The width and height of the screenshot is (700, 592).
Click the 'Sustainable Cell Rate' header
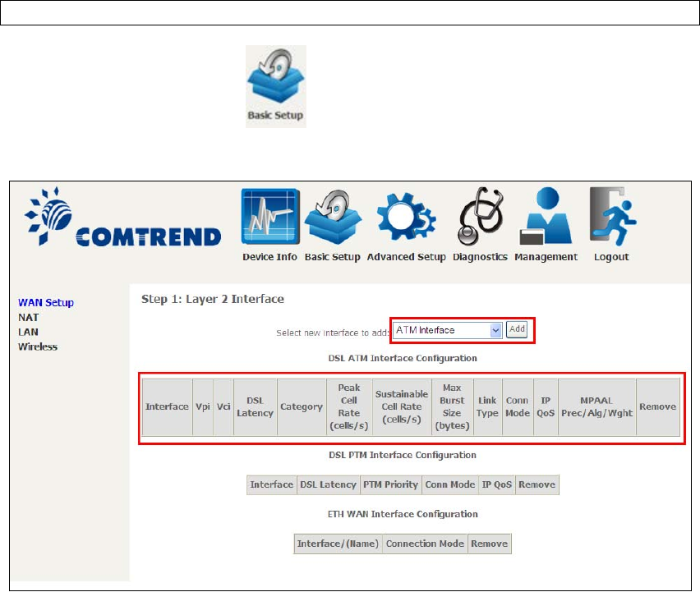click(401, 407)
